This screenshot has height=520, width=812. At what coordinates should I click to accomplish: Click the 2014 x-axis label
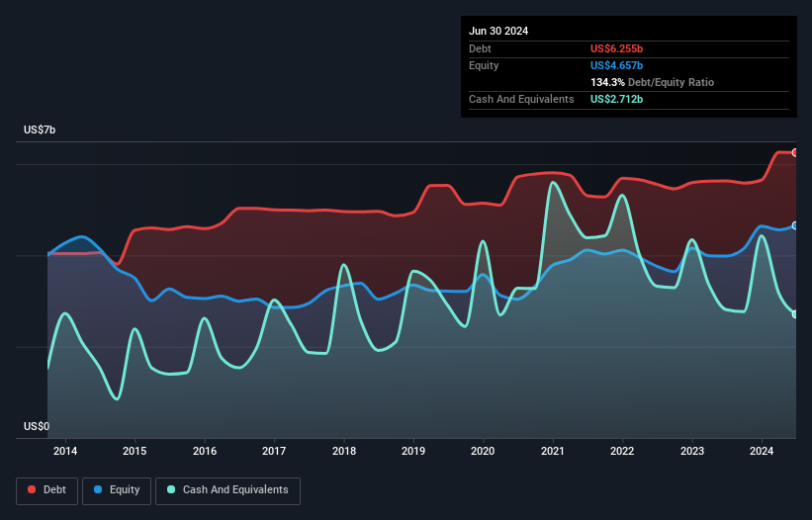tap(65, 451)
